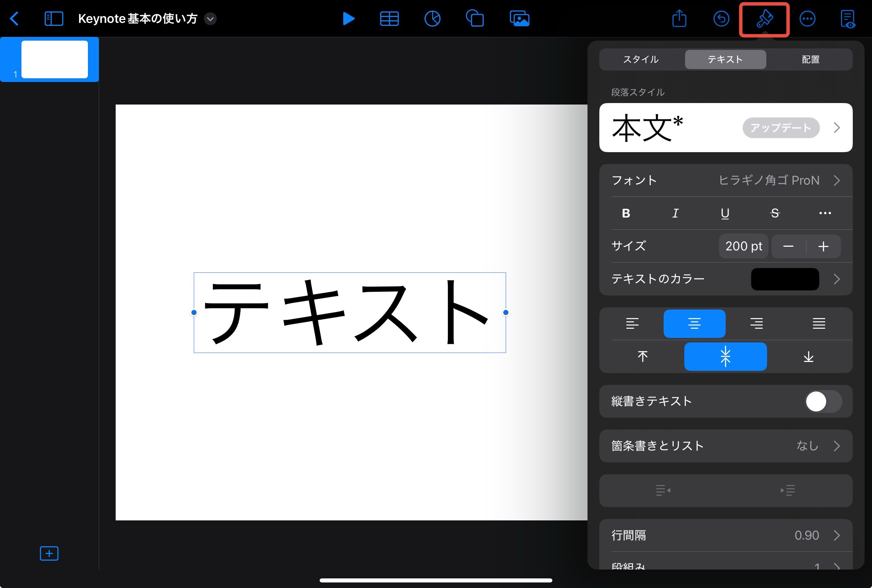Decrease text indent level
The image size is (872, 588).
663,490
